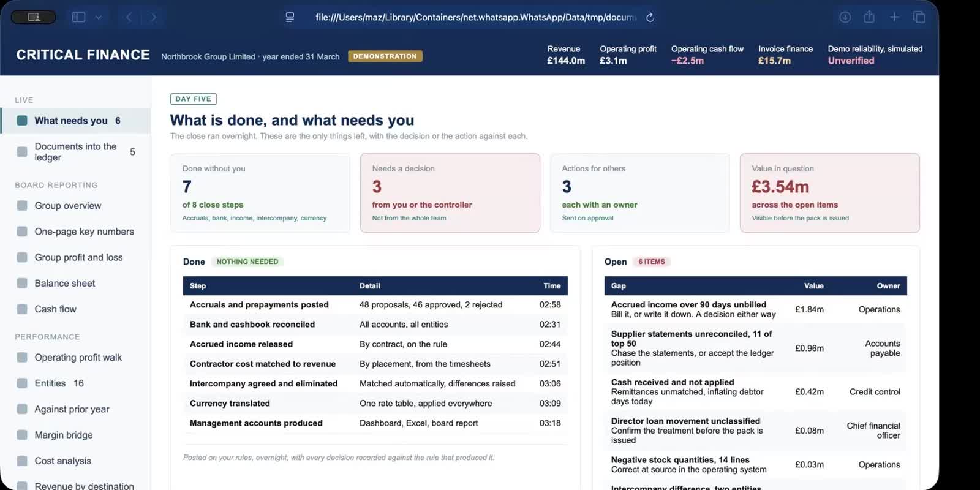Select the 'Needs a decision' summary card

(450, 193)
